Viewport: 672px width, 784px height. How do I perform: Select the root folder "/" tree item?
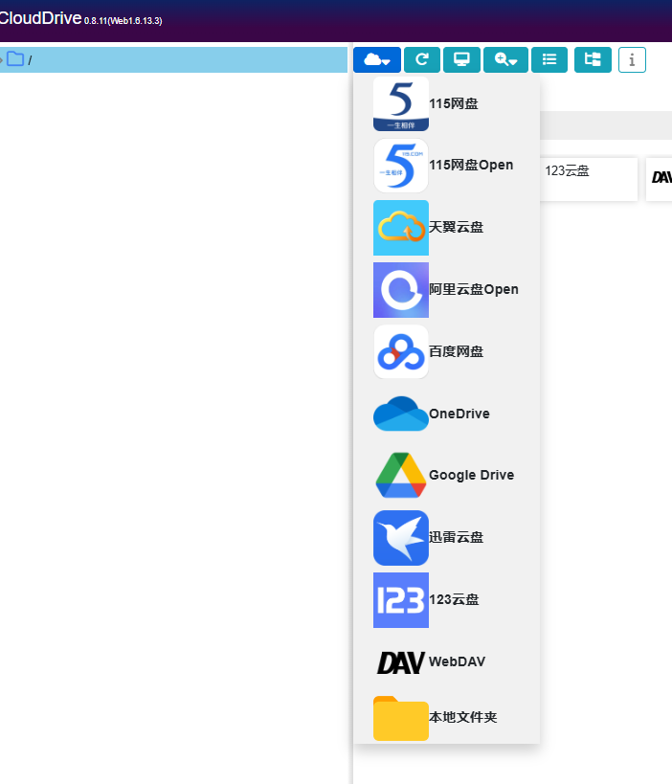30,60
